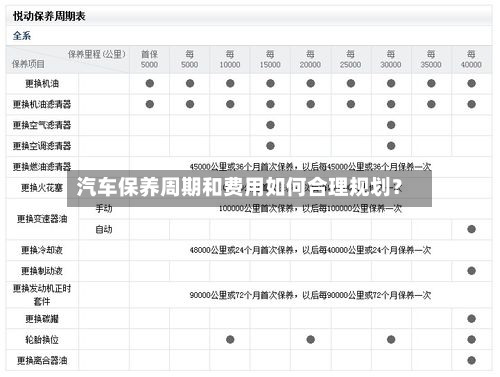Click the 轮胎换位 dot under 每 20000

pyautogui.click(x=311, y=340)
